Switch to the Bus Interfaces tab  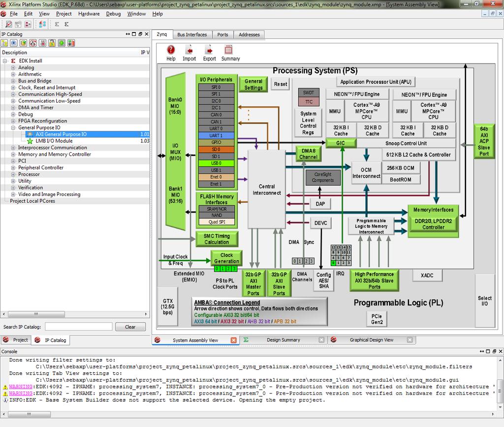coord(192,35)
